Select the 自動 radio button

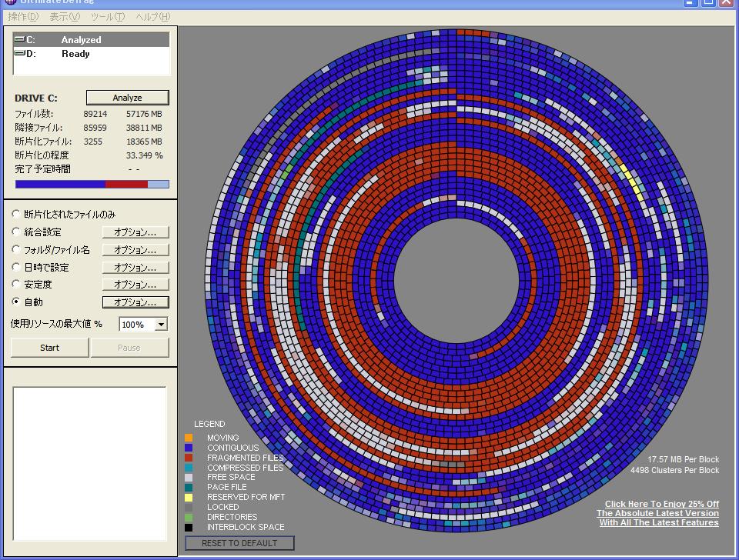tap(15, 302)
